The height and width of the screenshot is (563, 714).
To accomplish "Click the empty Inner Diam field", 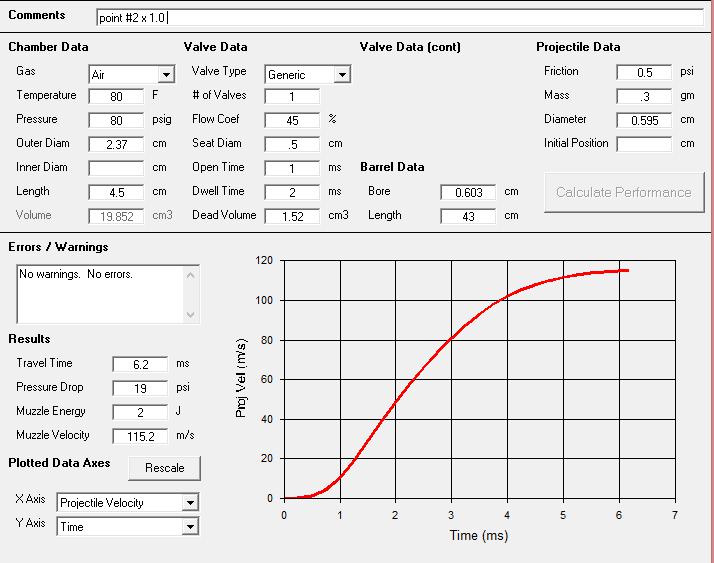I will (116, 168).
